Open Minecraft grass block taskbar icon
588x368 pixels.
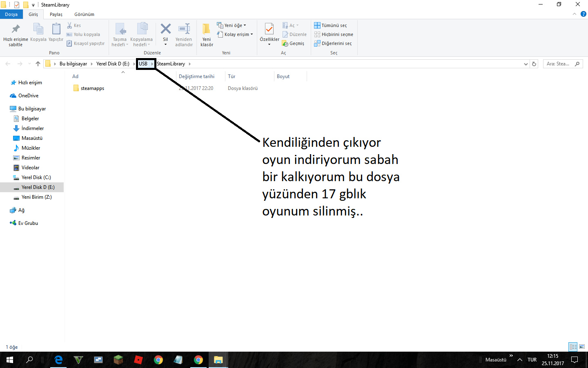[x=118, y=360]
